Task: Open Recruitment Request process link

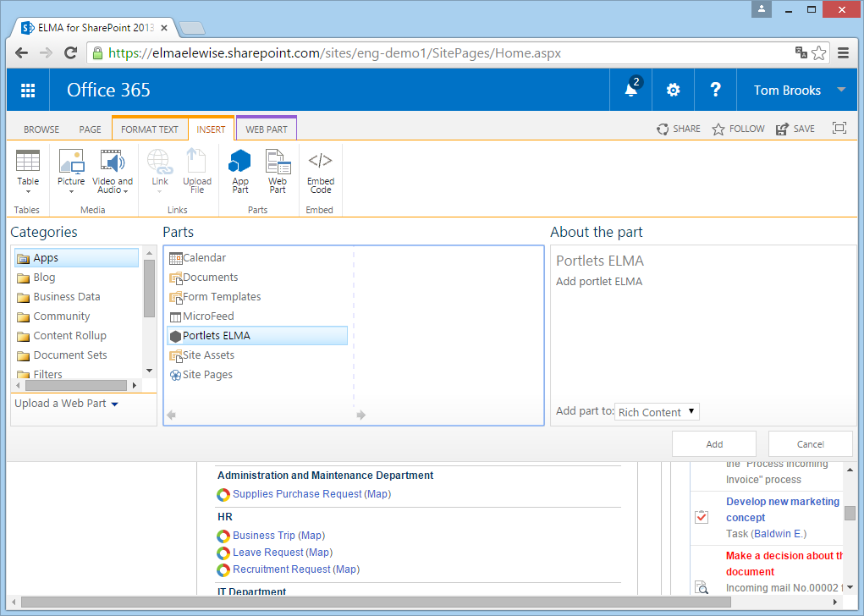Action: click(282, 569)
